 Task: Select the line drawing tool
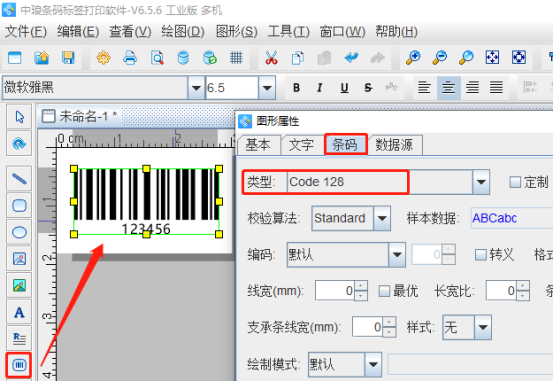click(19, 179)
